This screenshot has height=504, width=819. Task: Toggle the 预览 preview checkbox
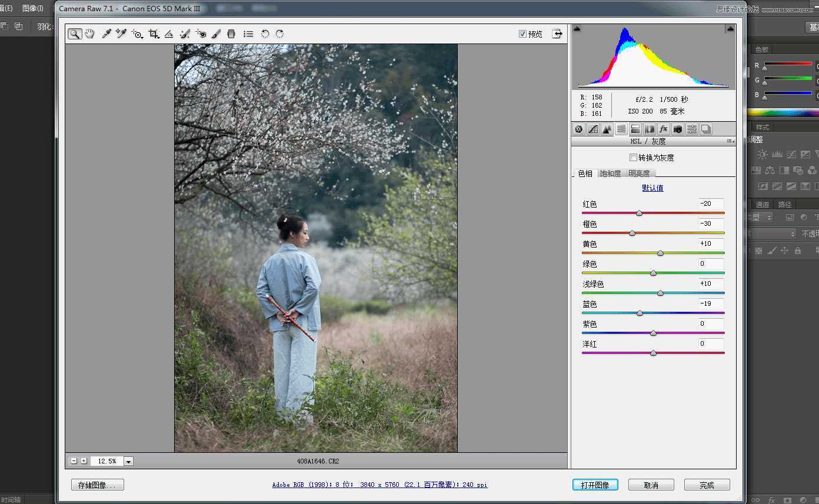pos(523,34)
